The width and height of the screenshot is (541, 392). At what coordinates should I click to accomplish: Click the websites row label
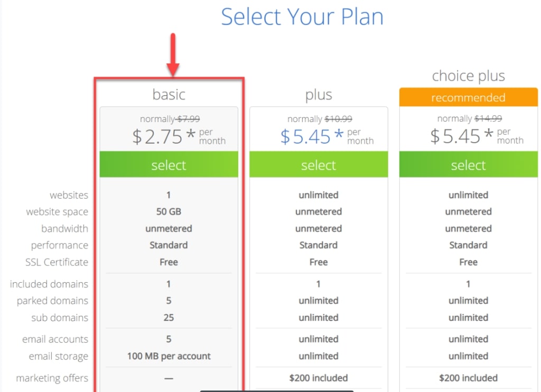click(69, 195)
